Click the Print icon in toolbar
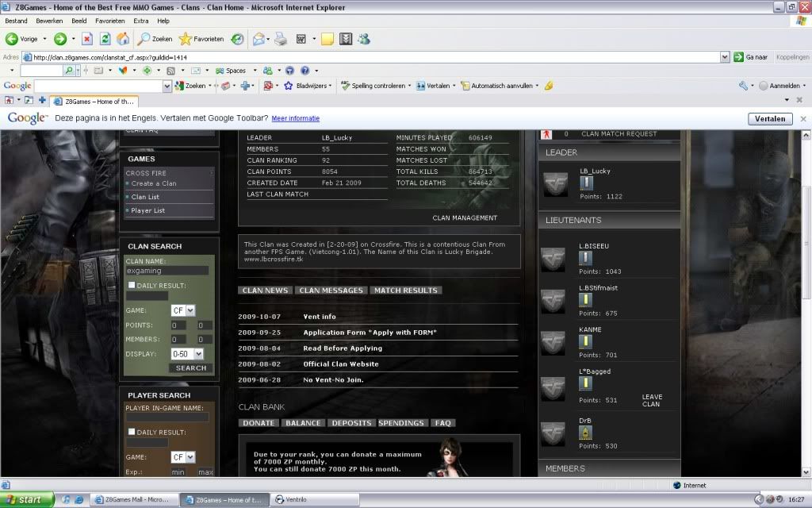The width and height of the screenshot is (812, 508). tap(279, 38)
